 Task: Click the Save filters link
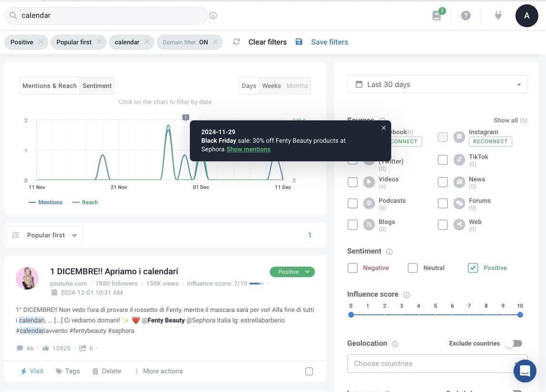[x=329, y=42]
